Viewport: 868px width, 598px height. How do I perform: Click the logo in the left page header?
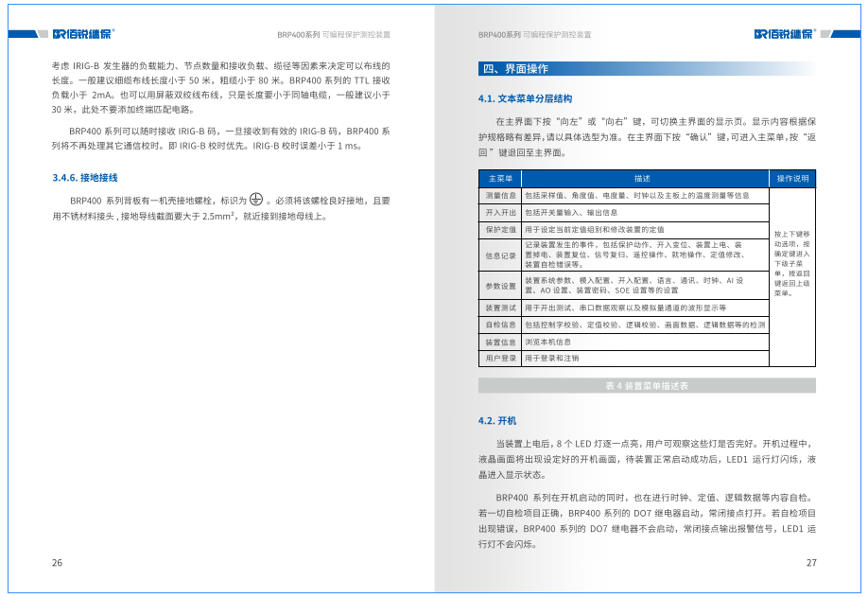coord(83,33)
